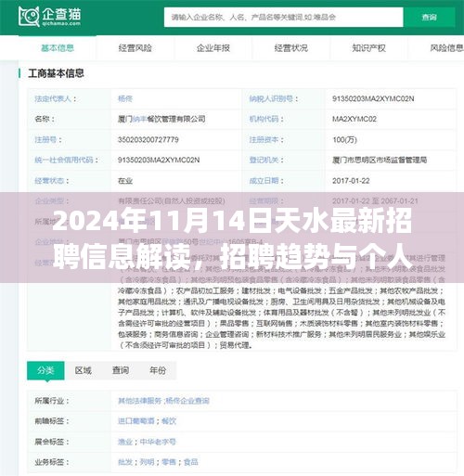The image size is (464, 476).
Task: Select the registered capital 100(万)
Action: pyautogui.click(x=344, y=139)
